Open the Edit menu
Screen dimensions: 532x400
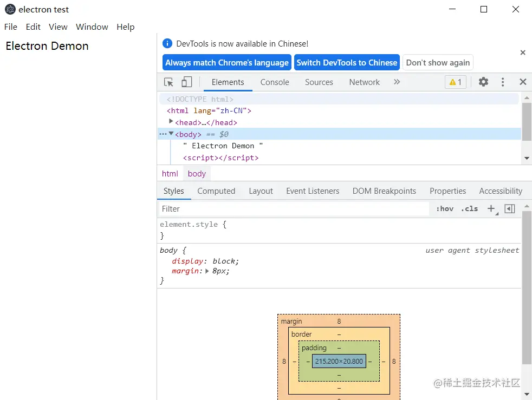pyautogui.click(x=33, y=27)
